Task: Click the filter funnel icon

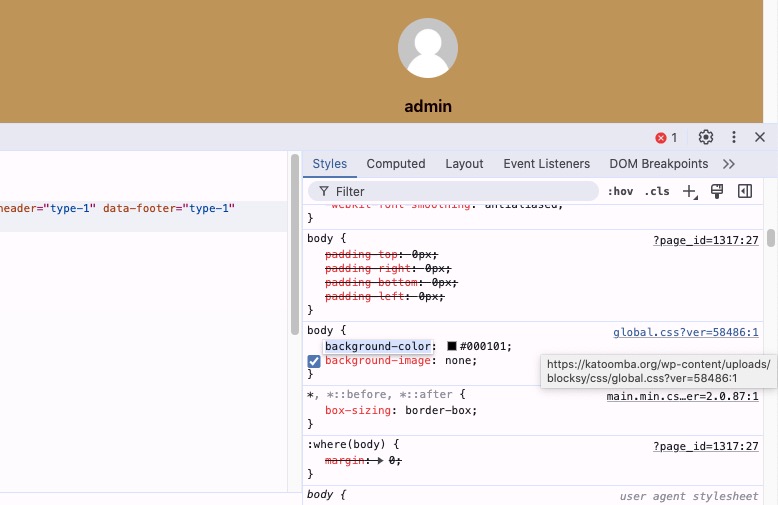Action: point(324,191)
